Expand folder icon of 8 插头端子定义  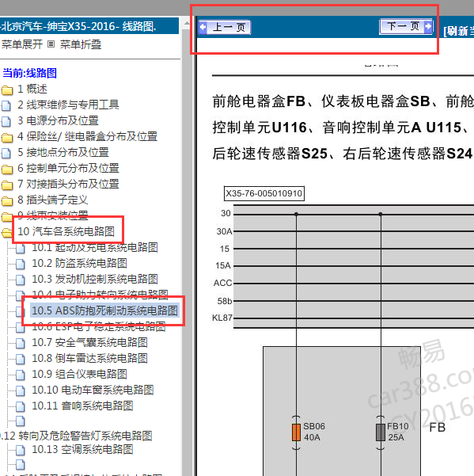pos(7,200)
